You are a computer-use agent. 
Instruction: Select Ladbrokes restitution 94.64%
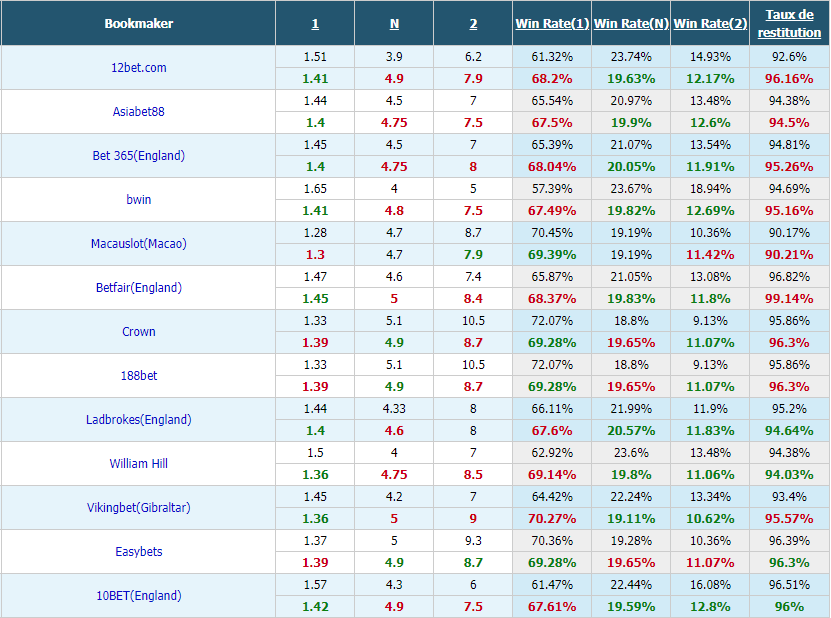(x=789, y=431)
